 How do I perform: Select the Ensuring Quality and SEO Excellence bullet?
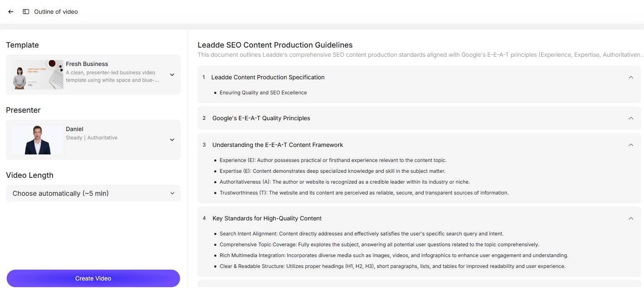point(263,93)
